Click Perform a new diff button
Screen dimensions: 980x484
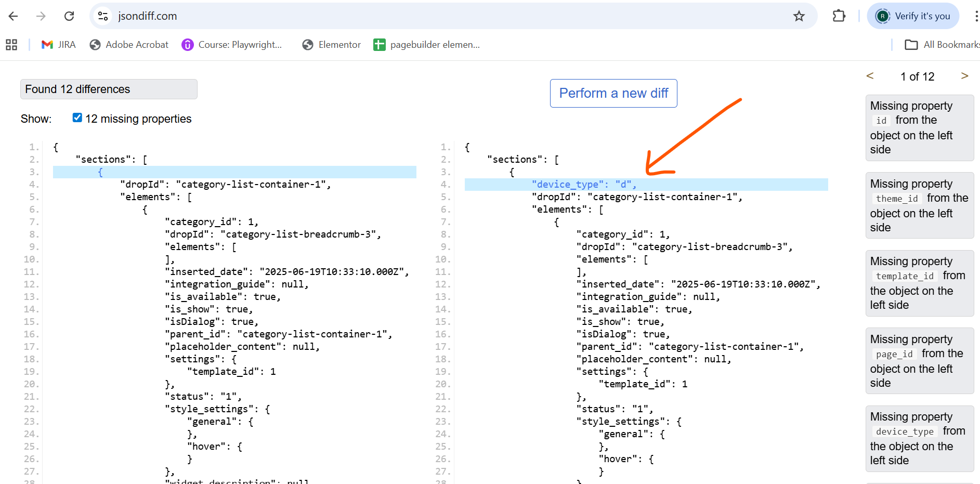[613, 93]
